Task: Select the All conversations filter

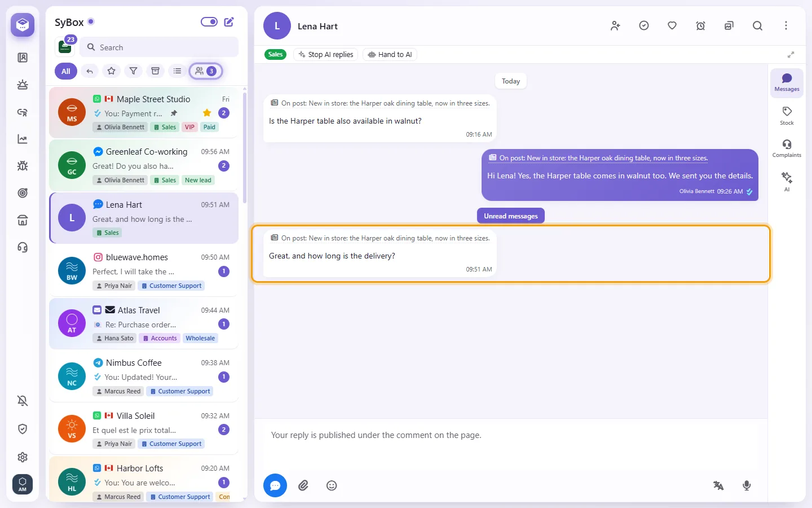Action: tap(66, 71)
